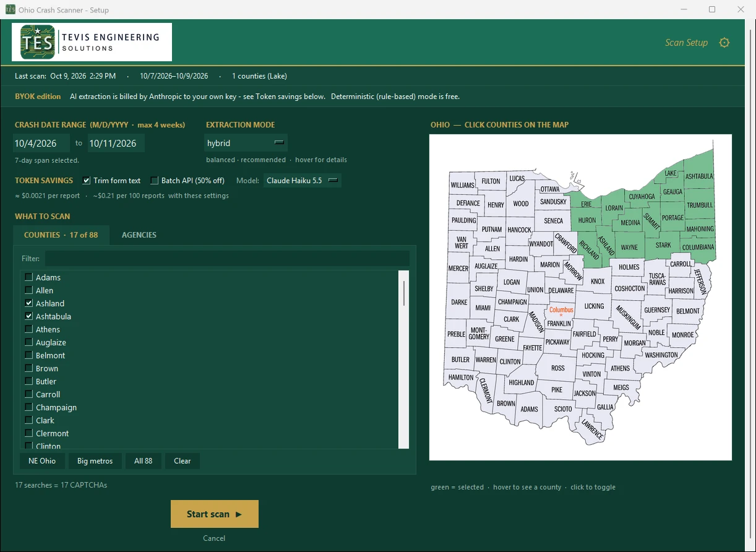Minimize the Ohio Crash Scanner window
The height and width of the screenshot is (552, 756).
(x=684, y=9)
